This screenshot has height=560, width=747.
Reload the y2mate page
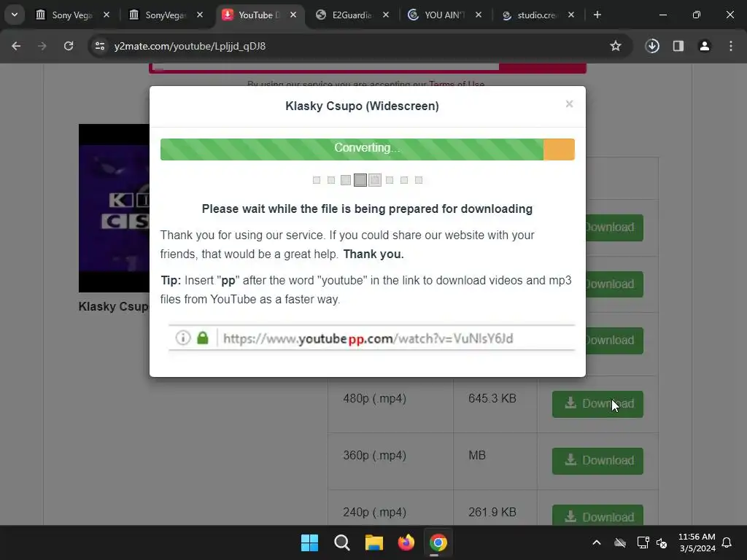coord(69,46)
